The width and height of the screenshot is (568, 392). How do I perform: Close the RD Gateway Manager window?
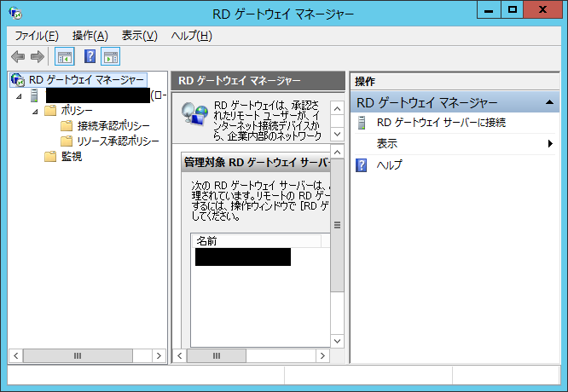pyautogui.click(x=542, y=9)
